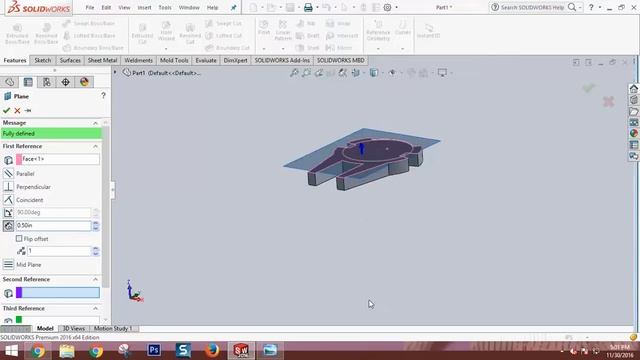Cancel with the red X in the graphics corner
640x360 pixels.
pos(608,101)
